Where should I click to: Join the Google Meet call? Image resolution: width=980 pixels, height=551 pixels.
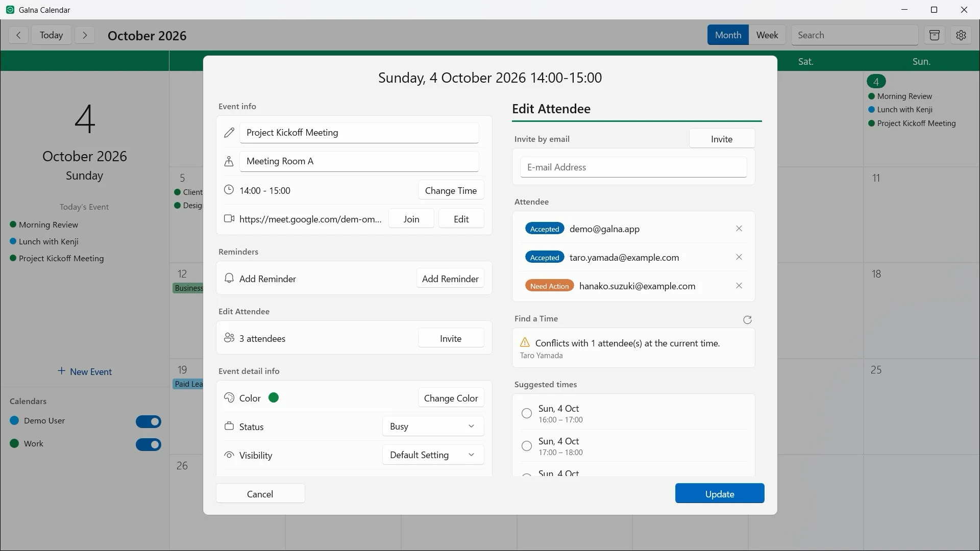[x=411, y=219]
